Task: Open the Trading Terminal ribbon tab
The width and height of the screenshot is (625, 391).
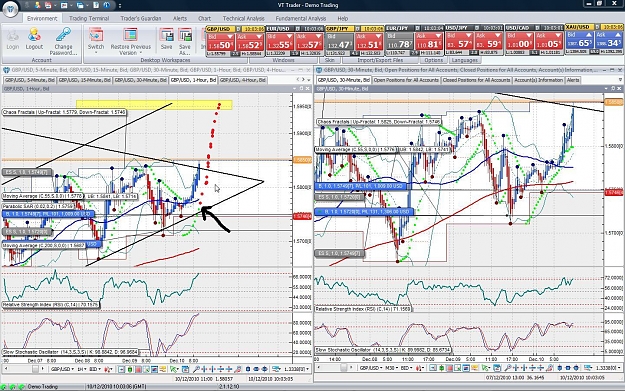Action: tap(89, 18)
